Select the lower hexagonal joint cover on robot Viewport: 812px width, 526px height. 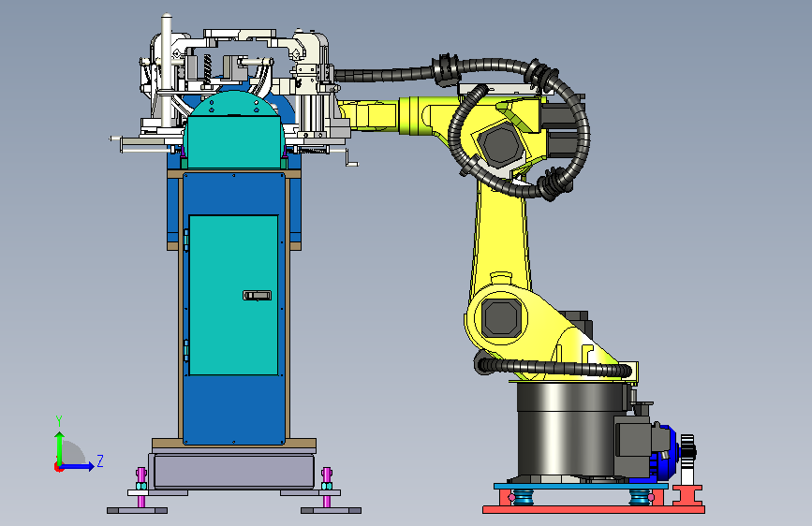pos(501,317)
